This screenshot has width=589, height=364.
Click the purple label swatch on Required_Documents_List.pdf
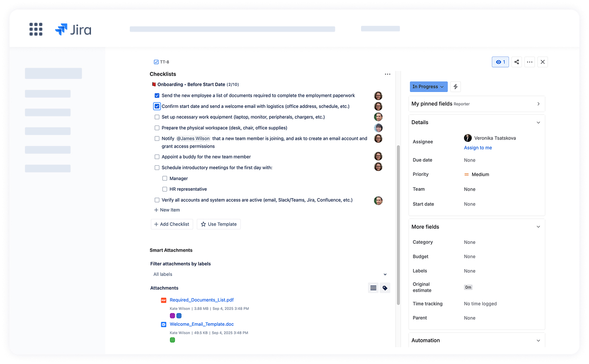172,316
